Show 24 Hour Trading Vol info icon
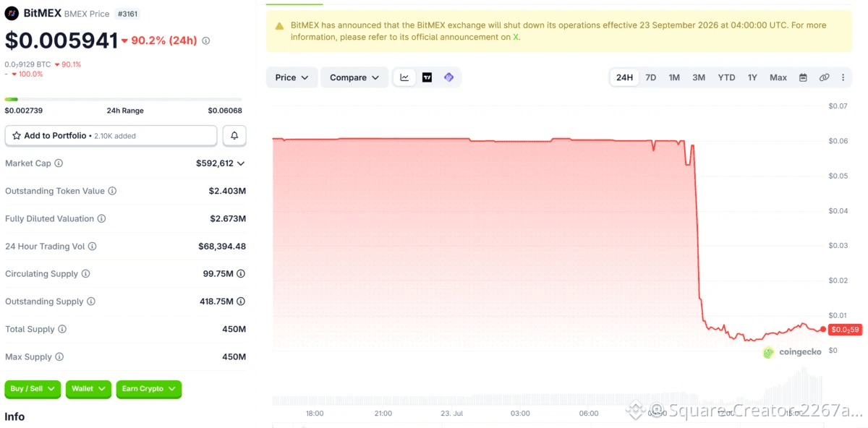This screenshot has height=428, width=868. click(x=92, y=247)
